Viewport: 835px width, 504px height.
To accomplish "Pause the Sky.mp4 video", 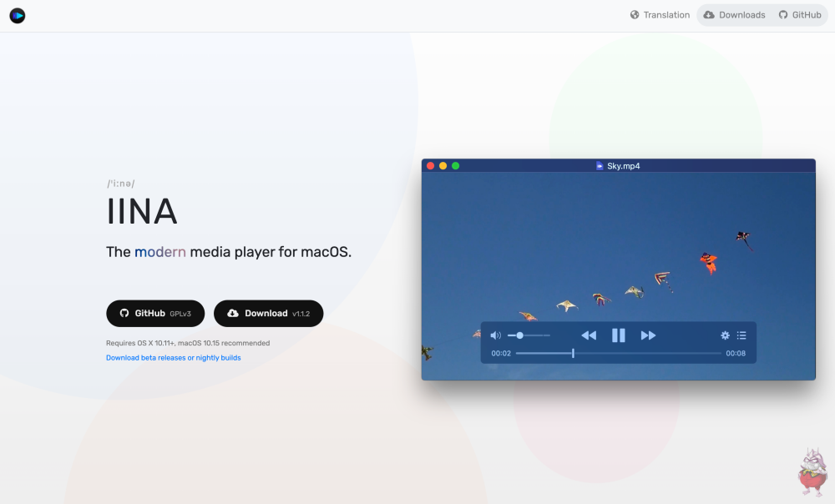I will click(x=618, y=335).
